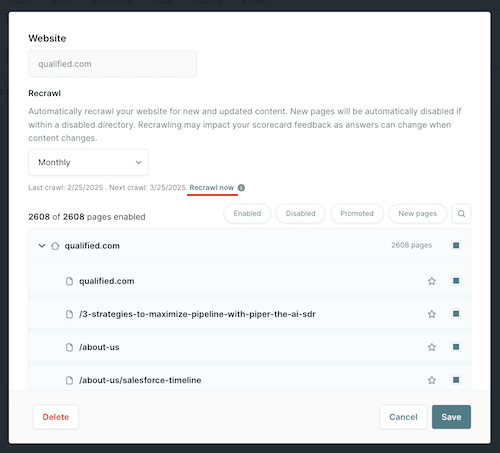Filter pages by Disabled
This screenshot has width=500, height=453.
300,213
